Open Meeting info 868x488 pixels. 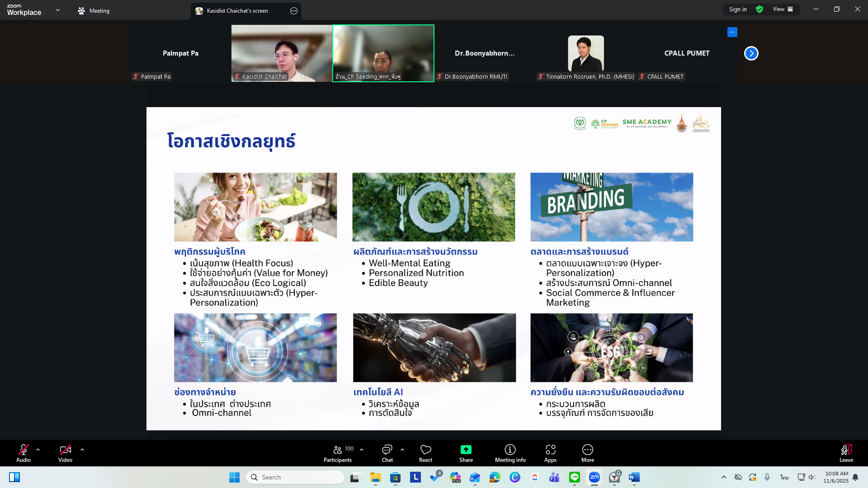click(x=510, y=450)
